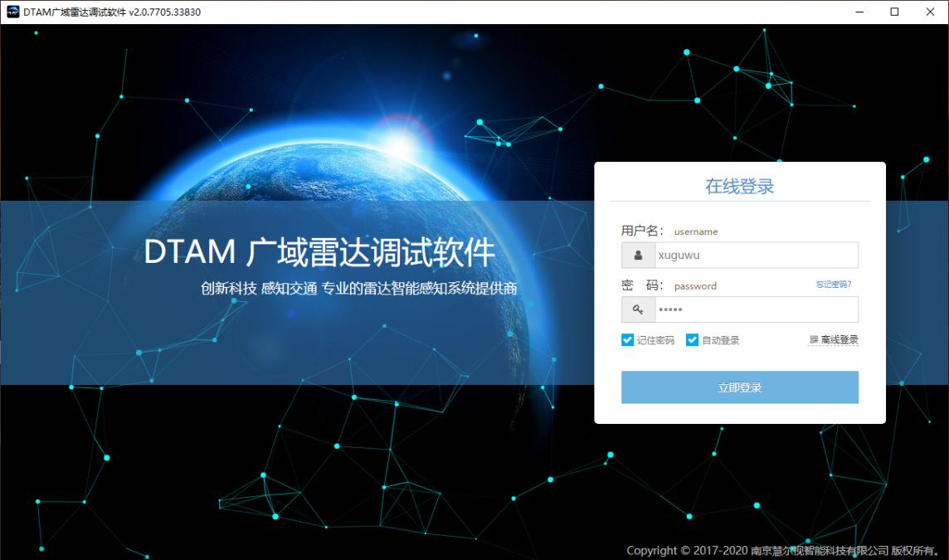Minimize the DTAM application window
This screenshot has width=949, height=560.
coord(859,12)
